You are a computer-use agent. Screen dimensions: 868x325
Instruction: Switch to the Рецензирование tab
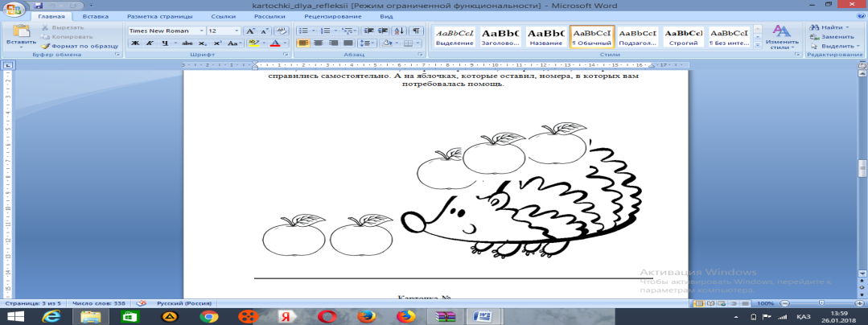[x=335, y=17]
